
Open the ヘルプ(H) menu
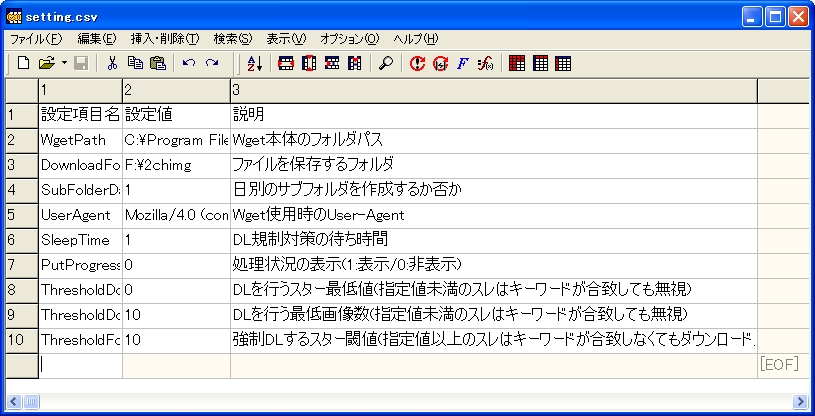[416, 39]
